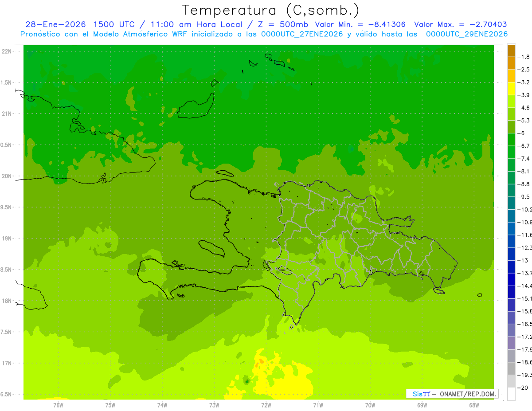Screen dimensions: 532x411
Task: Click the '70W' longitude axis label
Action: click(370, 405)
